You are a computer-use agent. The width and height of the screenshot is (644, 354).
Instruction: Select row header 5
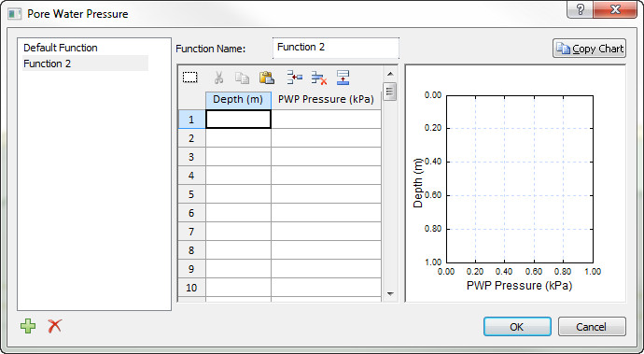coord(191,194)
